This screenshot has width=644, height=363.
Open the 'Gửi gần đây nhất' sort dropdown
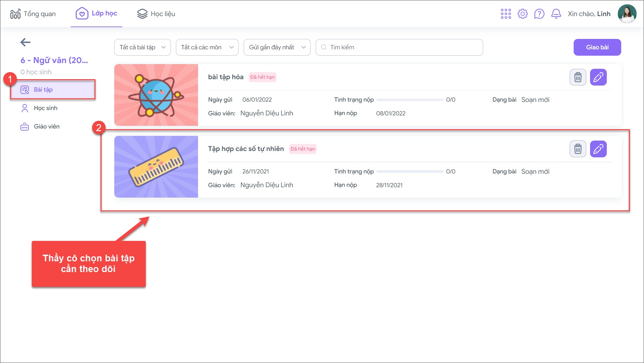click(x=277, y=47)
